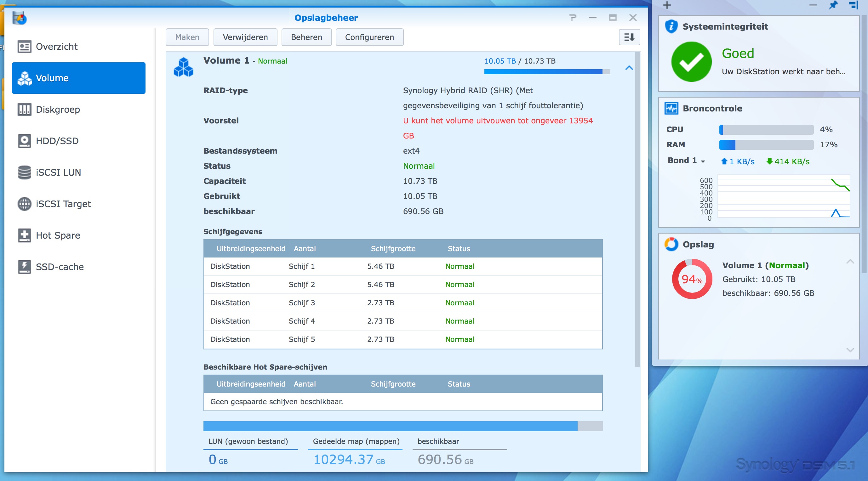Click the Opslag widget ring icon
The image size is (868, 481).
pos(671,244)
